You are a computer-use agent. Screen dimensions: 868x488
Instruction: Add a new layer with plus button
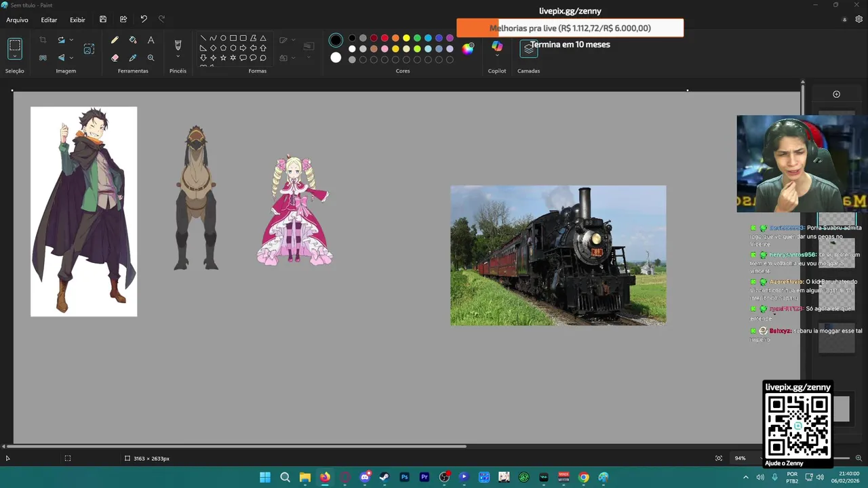click(836, 94)
